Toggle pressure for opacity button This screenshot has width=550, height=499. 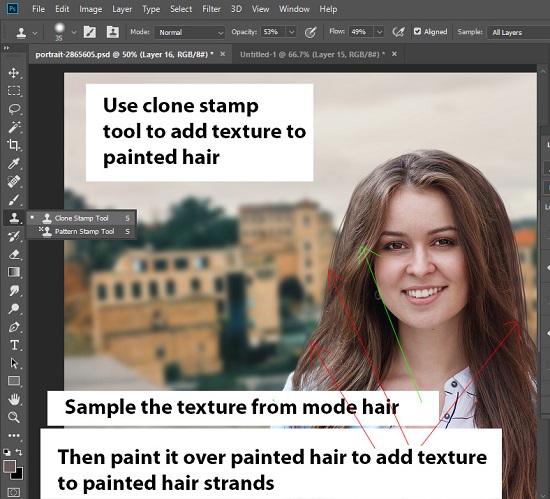310,32
